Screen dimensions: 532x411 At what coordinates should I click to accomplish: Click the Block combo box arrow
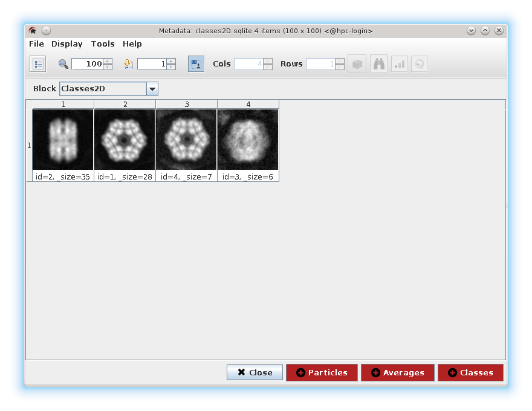(152, 89)
